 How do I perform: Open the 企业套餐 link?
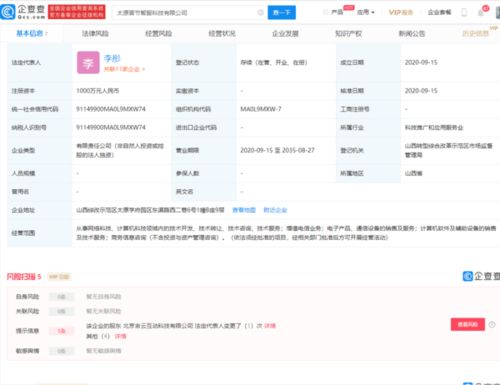click(439, 12)
